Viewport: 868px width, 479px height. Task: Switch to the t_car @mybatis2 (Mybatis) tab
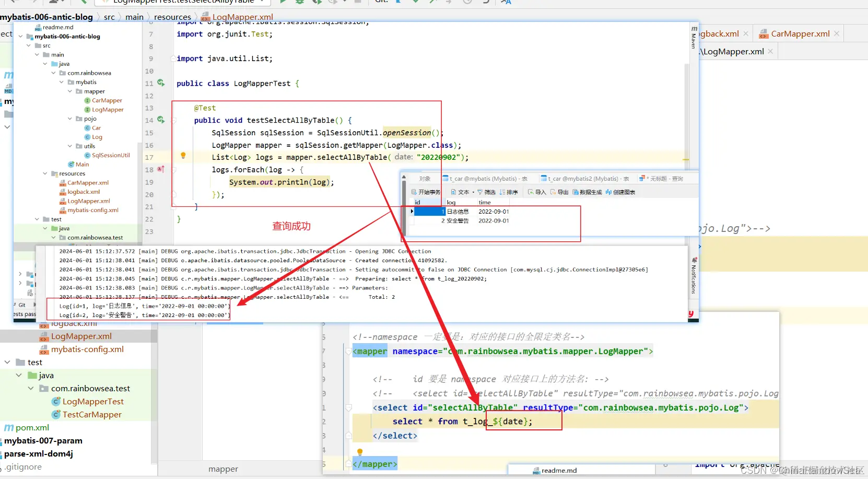tap(584, 179)
